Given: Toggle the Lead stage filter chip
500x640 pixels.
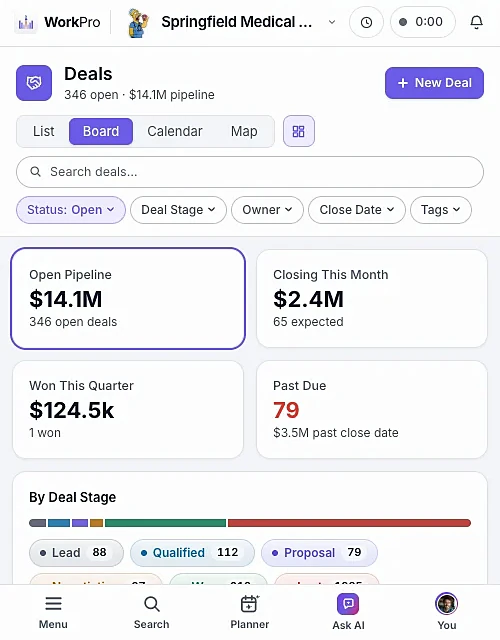Looking at the screenshot, I should 76,553.
